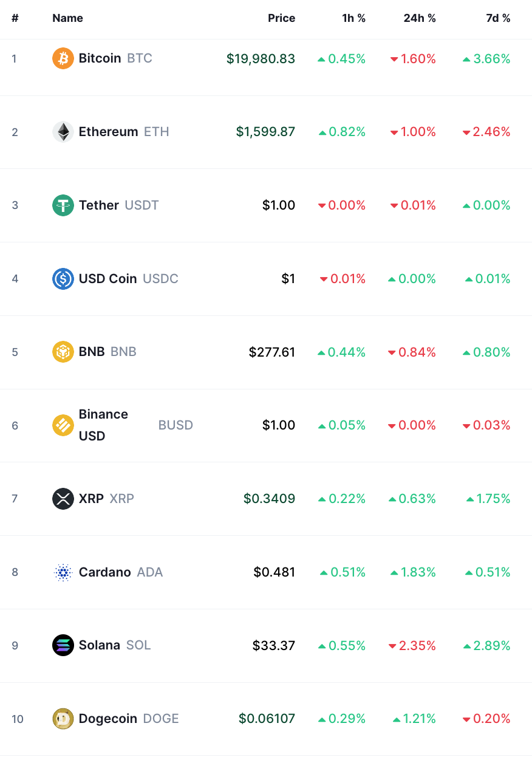Viewport: 532px width, 757px height.
Task: Sort by the # rank header
Action: [15, 18]
